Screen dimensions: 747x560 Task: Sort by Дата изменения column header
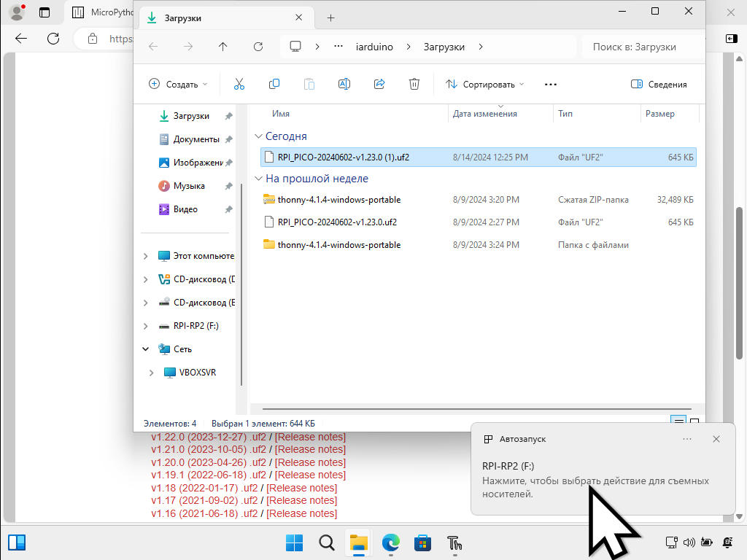484,114
